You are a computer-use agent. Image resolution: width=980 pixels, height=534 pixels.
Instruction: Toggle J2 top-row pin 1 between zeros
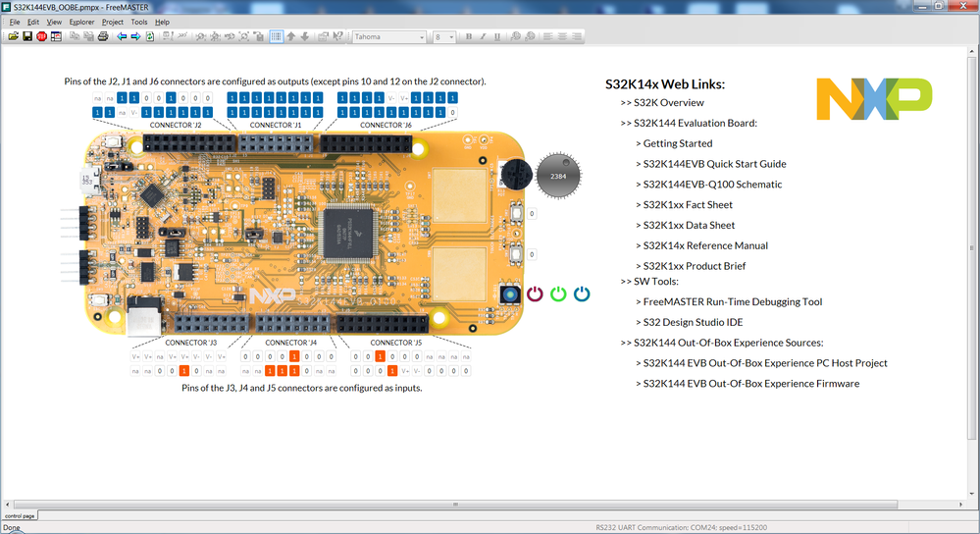tap(171, 98)
